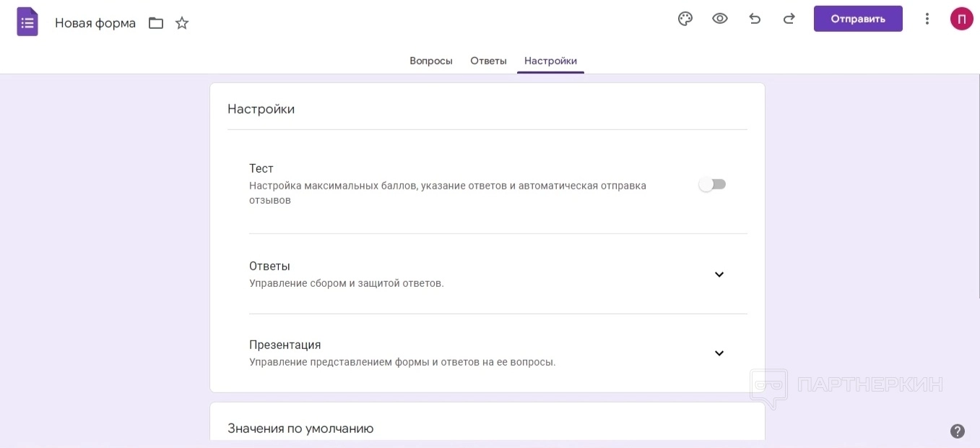Click the Значения по умолчанию heading

[300, 428]
